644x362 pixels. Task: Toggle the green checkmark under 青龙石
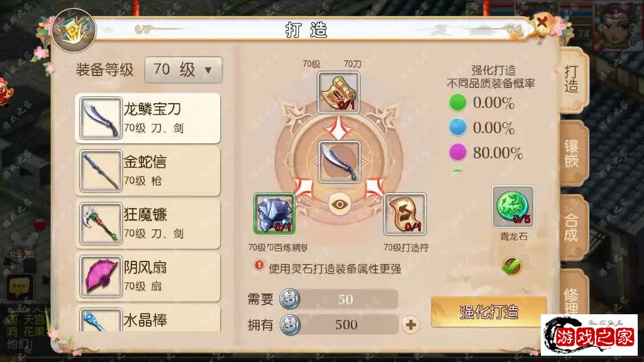click(512, 266)
